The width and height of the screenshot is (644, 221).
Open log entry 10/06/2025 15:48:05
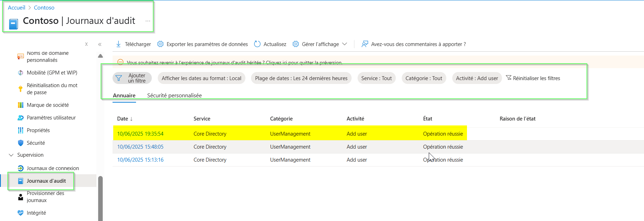140,147
